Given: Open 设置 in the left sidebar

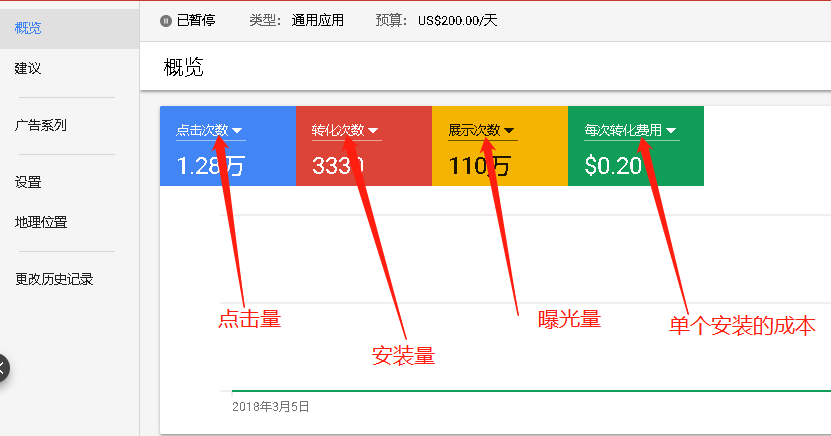Looking at the screenshot, I should click(x=28, y=183).
